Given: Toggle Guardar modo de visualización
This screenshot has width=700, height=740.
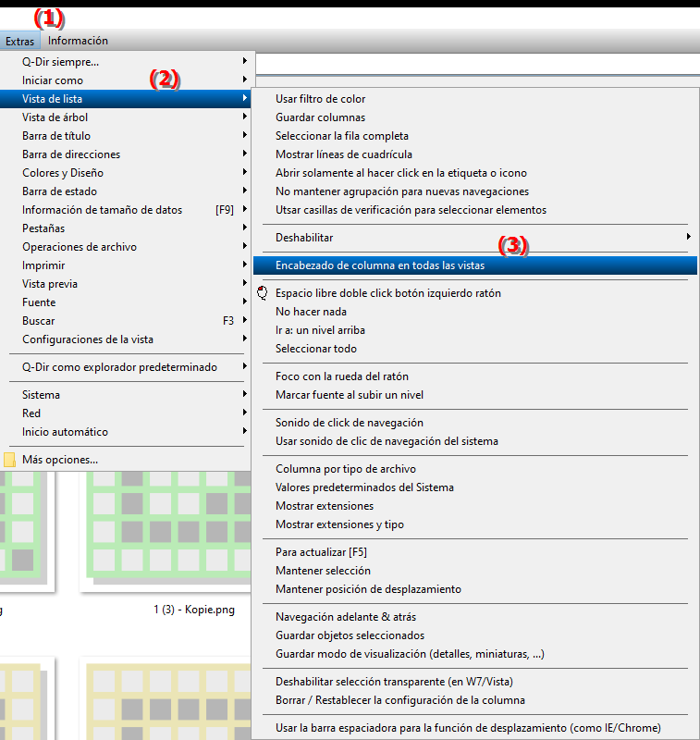Looking at the screenshot, I should click(x=475, y=654).
